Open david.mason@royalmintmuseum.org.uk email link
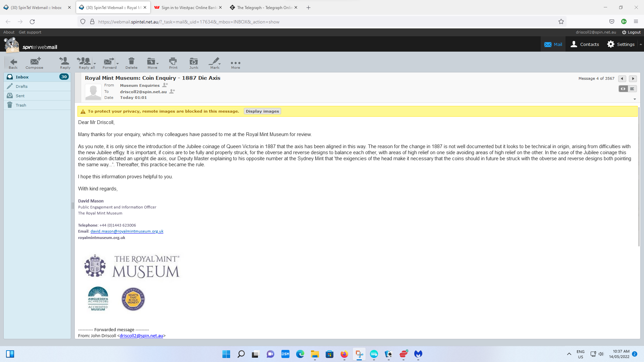 (127, 231)
